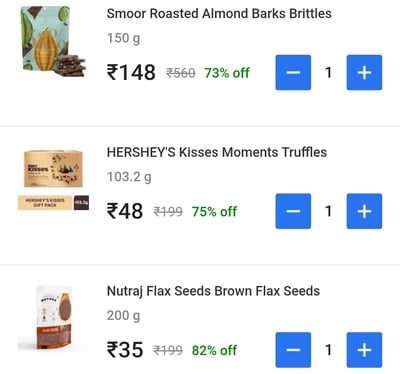Screen dimensions: 400x374
Task: Tap minus button for HERSHEY'S Kisses Truffles
Action: point(293,211)
